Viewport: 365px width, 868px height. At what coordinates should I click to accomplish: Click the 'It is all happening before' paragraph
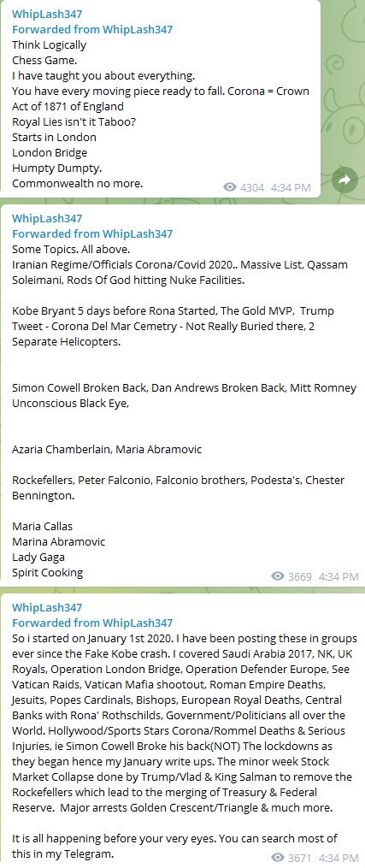coord(174,846)
